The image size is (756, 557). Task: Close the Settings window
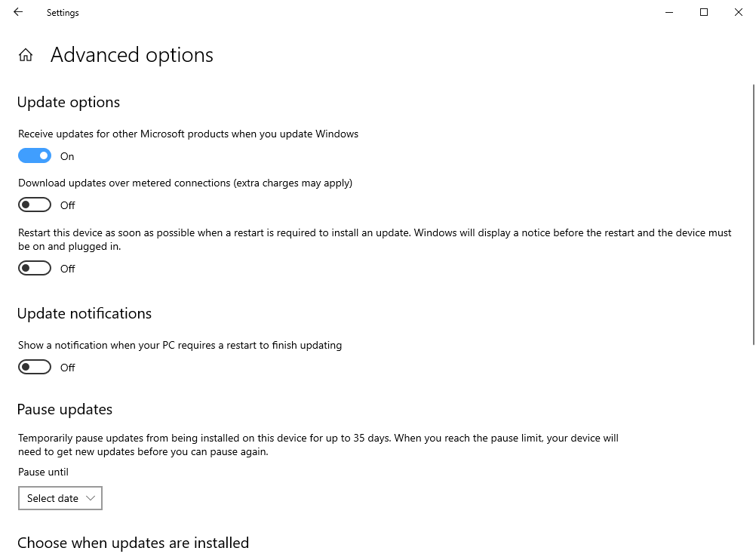click(739, 12)
